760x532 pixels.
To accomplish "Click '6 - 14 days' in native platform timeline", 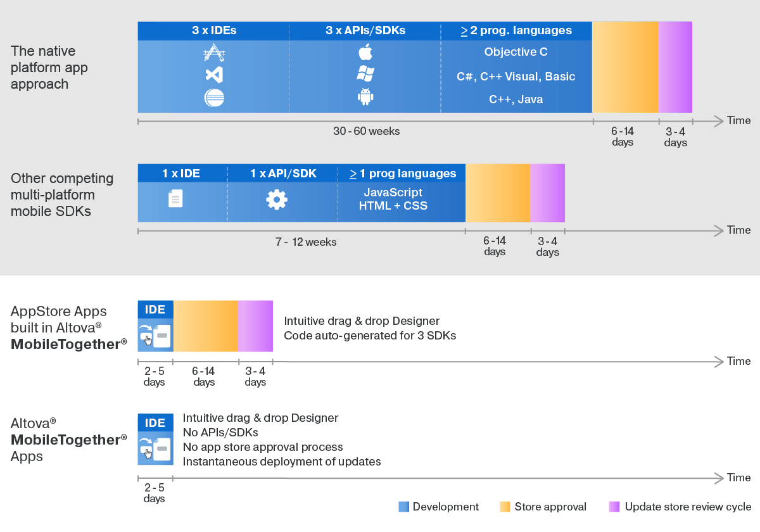I will click(x=623, y=137).
